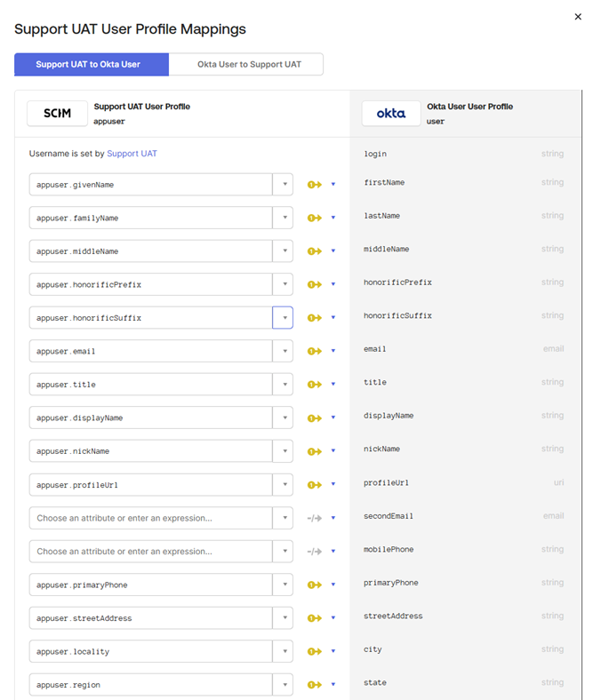Viewport: 593px width, 700px height.
Task: Click the yellow mapping arrow icon for primaryPhone
Action: [x=314, y=585]
